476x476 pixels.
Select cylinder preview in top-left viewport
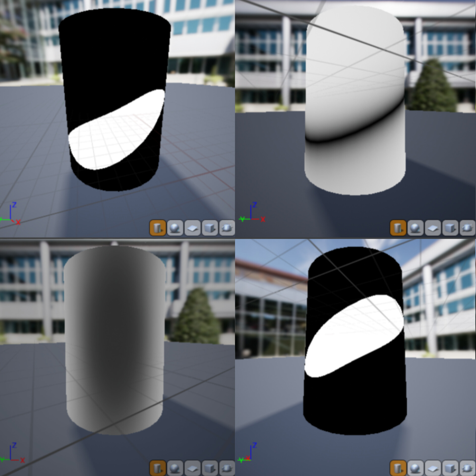tap(157, 228)
